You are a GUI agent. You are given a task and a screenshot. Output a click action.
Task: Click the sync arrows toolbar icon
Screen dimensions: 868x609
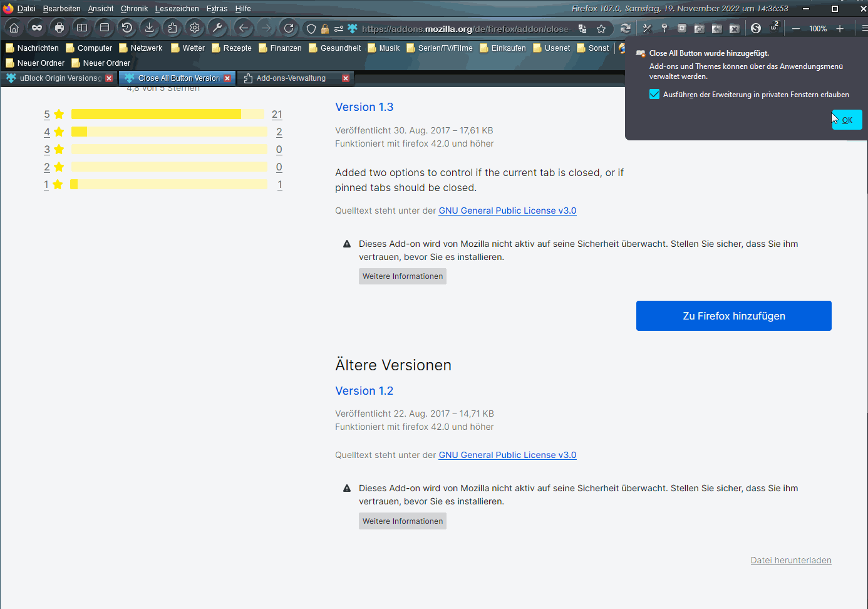[625, 28]
